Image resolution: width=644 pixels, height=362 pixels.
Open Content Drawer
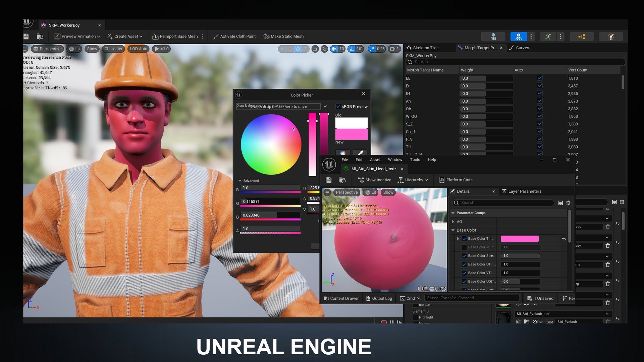pyautogui.click(x=341, y=298)
